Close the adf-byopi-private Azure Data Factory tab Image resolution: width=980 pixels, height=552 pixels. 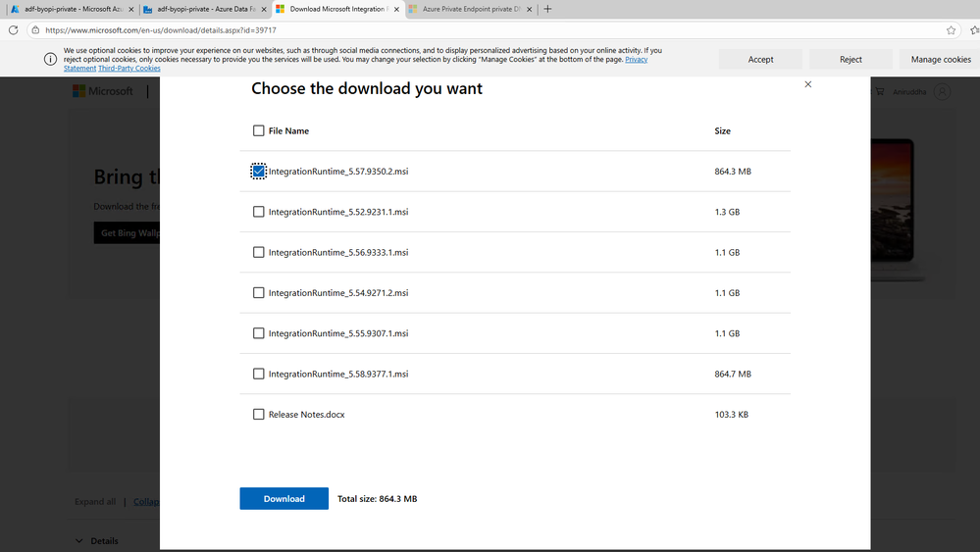(x=264, y=10)
